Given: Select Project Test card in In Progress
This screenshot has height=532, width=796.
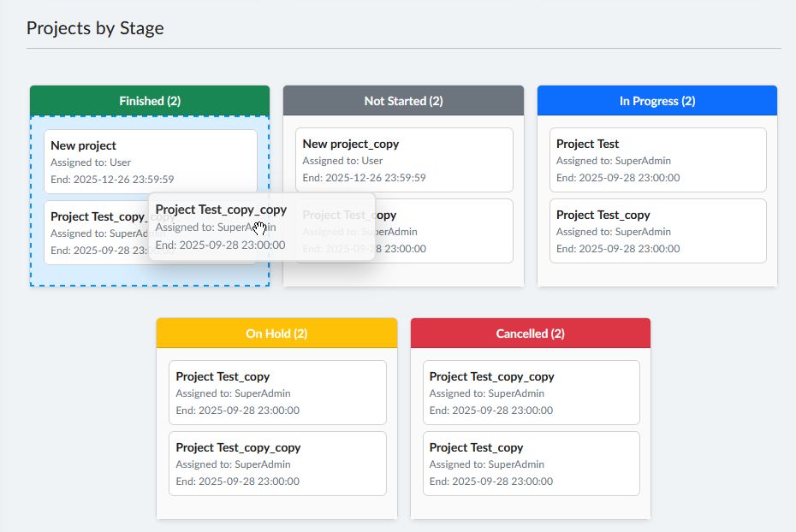Looking at the screenshot, I should pyautogui.click(x=657, y=160).
